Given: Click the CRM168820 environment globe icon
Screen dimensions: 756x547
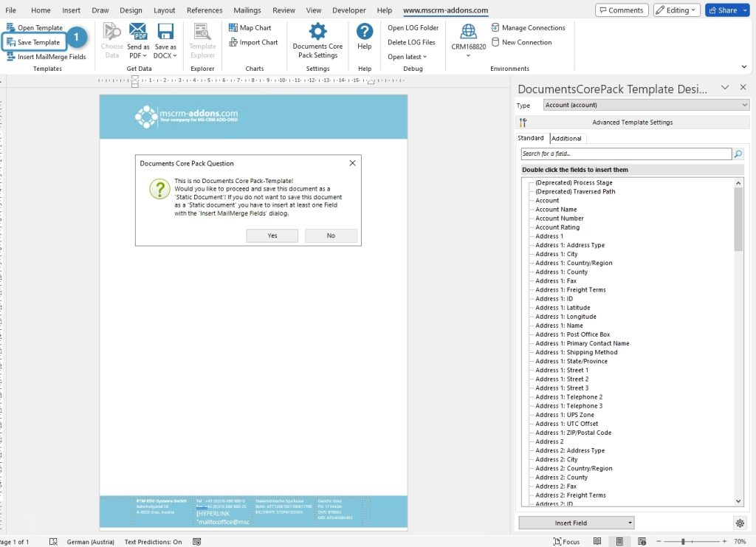Looking at the screenshot, I should pyautogui.click(x=468, y=31).
